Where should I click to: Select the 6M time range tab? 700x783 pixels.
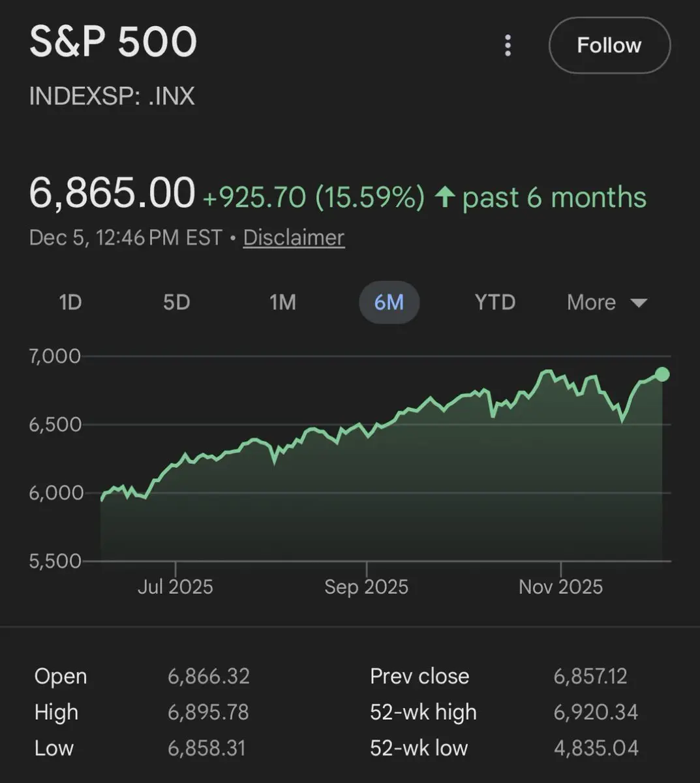(389, 303)
